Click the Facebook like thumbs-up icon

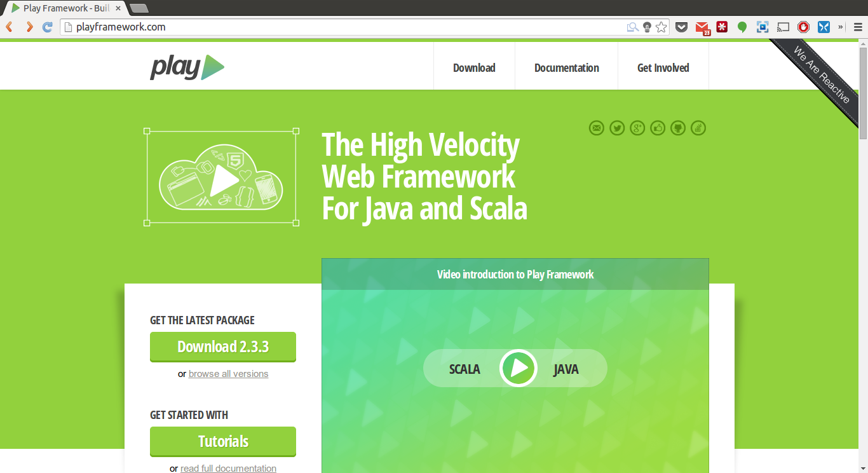[658, 128]
